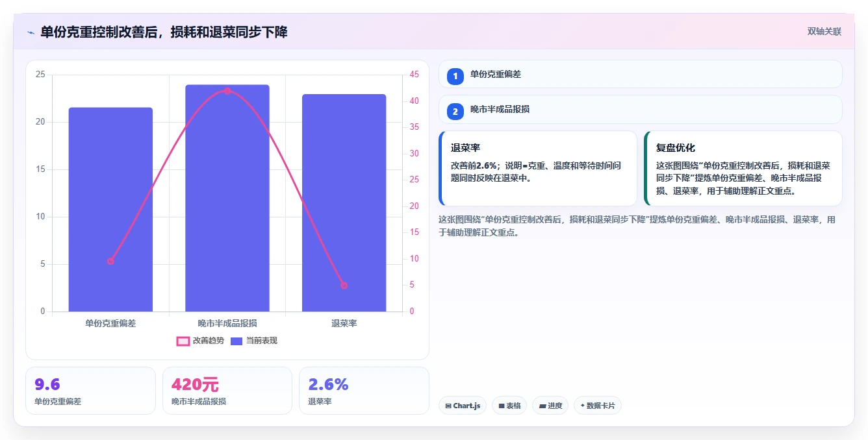Click the 退菜率 bar in chart
The image size is (868, 440).
click(x=344, y=203)
